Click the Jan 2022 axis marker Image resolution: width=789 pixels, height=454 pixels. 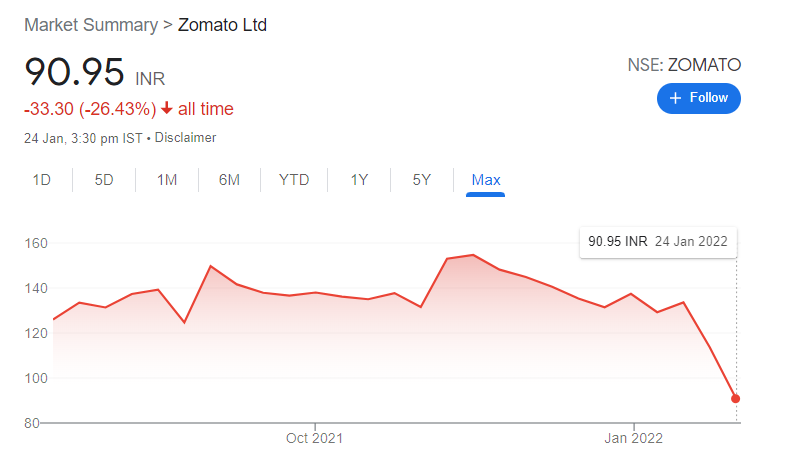634,438
